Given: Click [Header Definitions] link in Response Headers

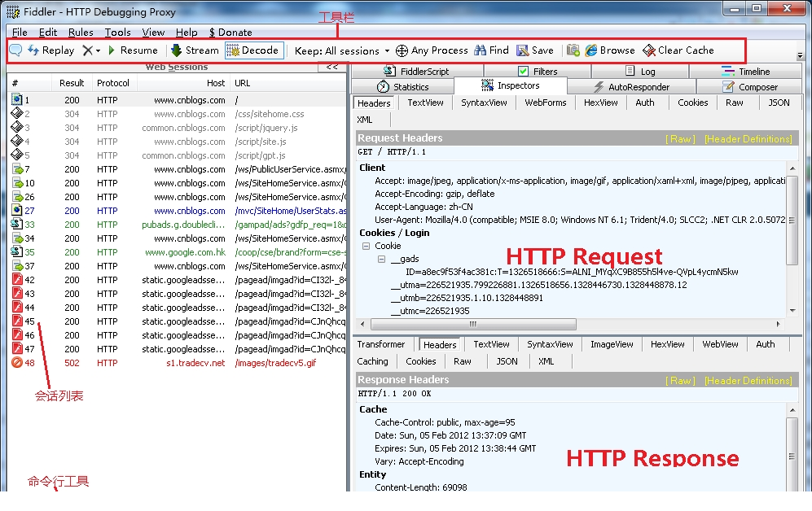Looking at the screenshot, I should pyautogui.click(x=748, y=380).
